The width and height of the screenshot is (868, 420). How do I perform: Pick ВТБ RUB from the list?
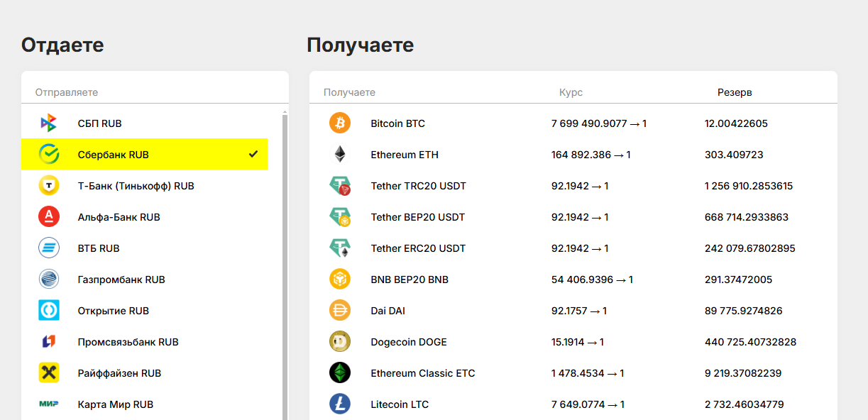pos(145,248)
